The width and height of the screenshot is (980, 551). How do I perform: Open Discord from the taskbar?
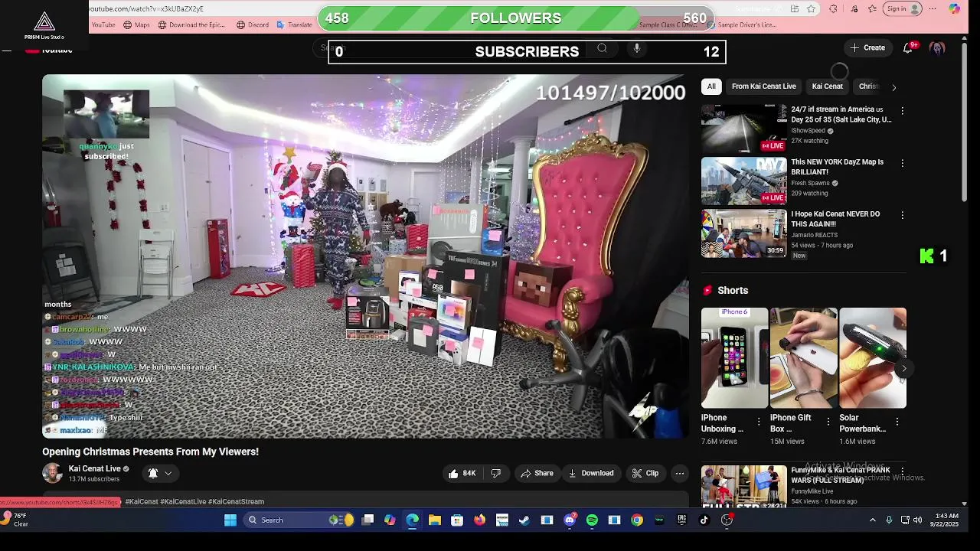coord(570,520)
